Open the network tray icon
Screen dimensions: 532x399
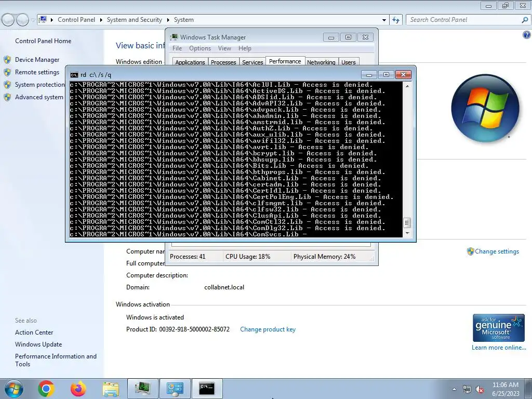pos(467,389)
